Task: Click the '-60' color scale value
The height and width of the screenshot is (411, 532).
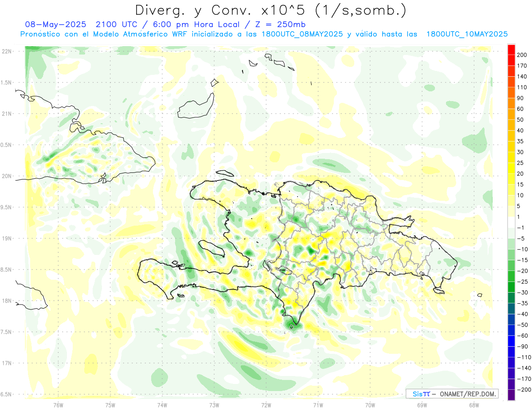Action: pos(522,336)
